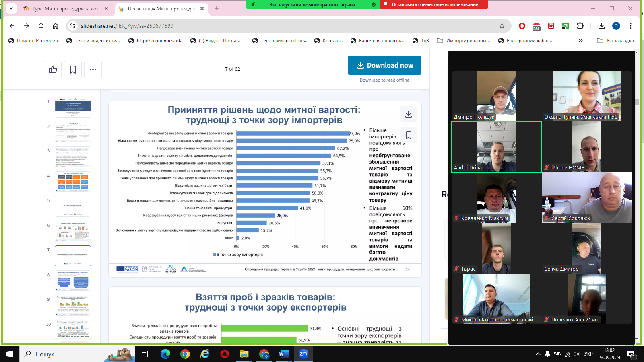The width and height of the screenshot is (644, 362).
Task: Open Поиск в Интернете bookmark
Action: click(x=34, y=41)
